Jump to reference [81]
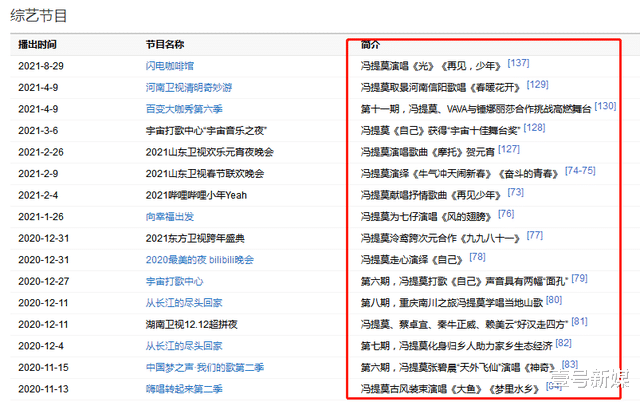Viewport: 640px width, 402px height. point(579,322)
